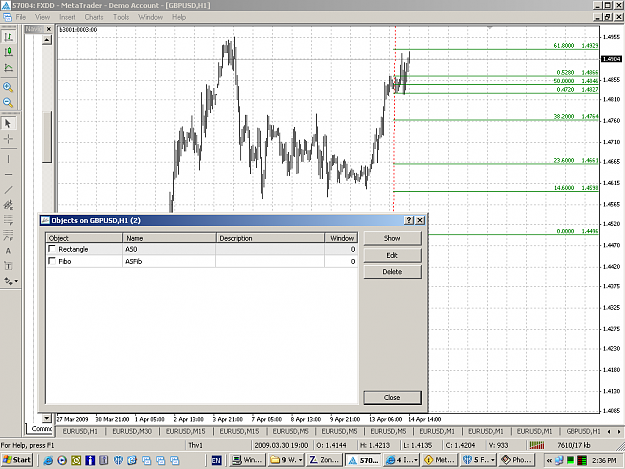Click Navigator scrollbar down arrow

click(47, 418)
